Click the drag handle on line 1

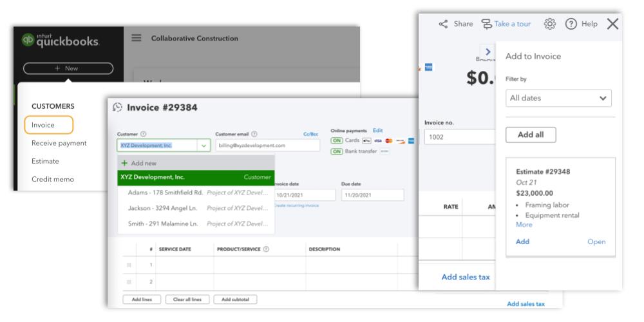[x=129, y=265]
